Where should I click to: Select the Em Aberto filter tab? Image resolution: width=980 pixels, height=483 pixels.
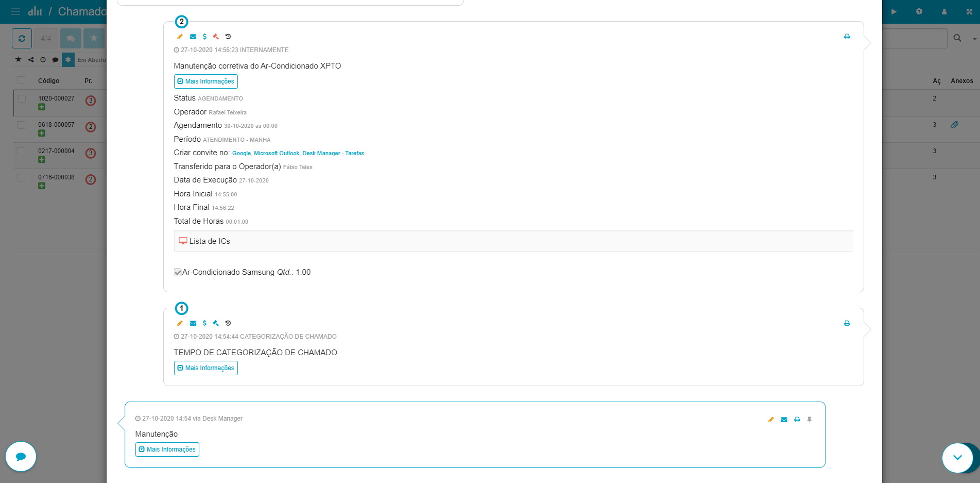coord(91,60)
